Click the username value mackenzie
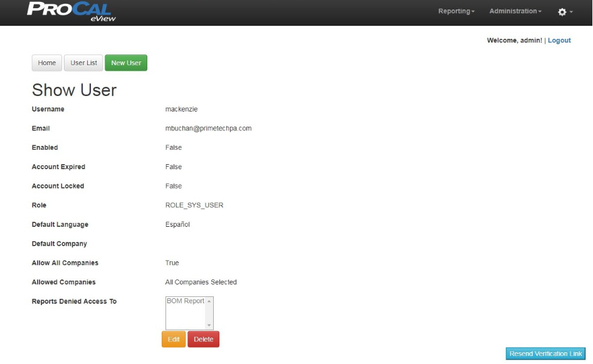The image size is (593, 364). [x=181, y=109]
